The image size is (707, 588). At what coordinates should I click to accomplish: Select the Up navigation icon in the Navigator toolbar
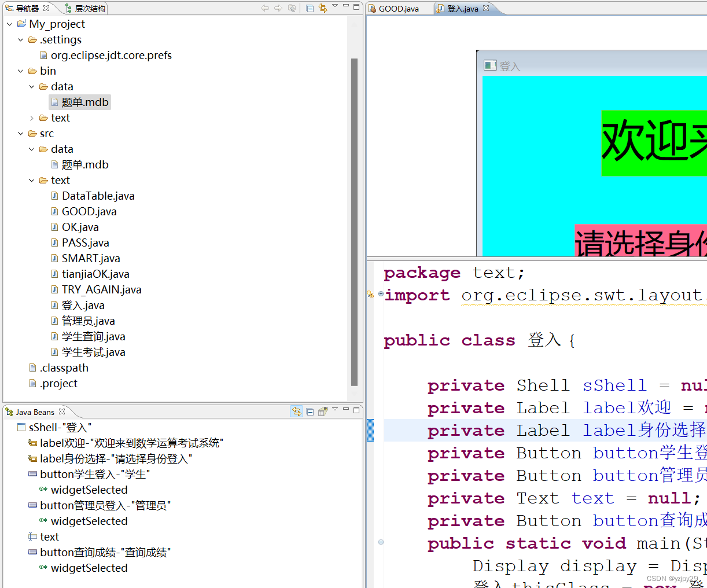click(x=292, y=8)
